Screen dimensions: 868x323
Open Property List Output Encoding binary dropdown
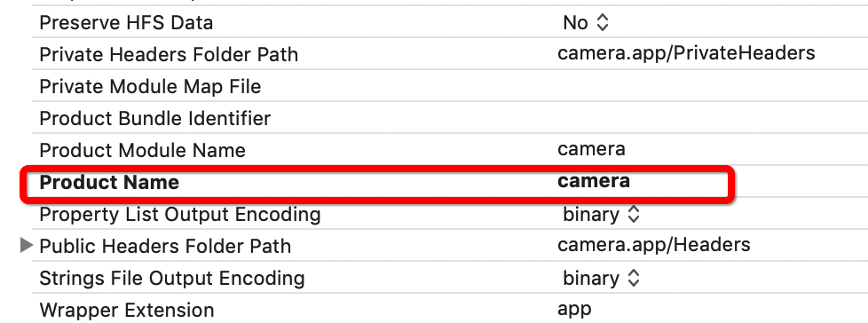(x=601, y=214)
